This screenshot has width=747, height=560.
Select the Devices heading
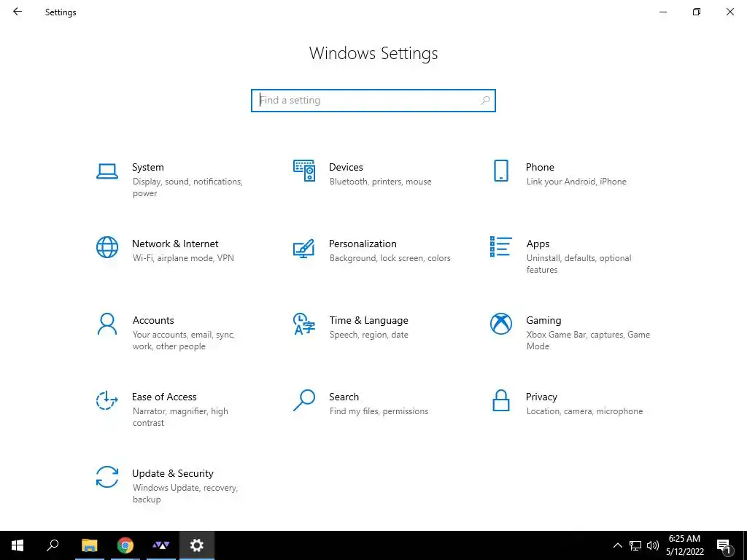[346, 167]
